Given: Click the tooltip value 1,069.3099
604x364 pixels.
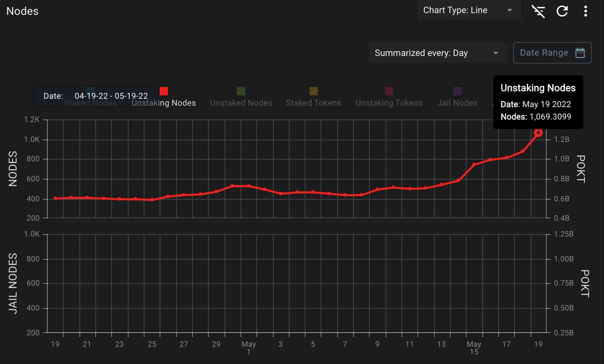Looking at the screenshot, I should tap(550, 117).
